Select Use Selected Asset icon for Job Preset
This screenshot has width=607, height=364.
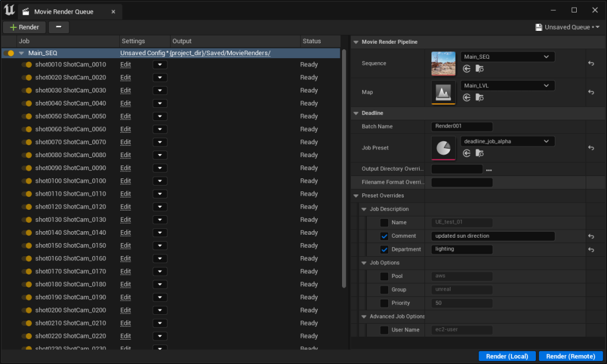point(467,153)
